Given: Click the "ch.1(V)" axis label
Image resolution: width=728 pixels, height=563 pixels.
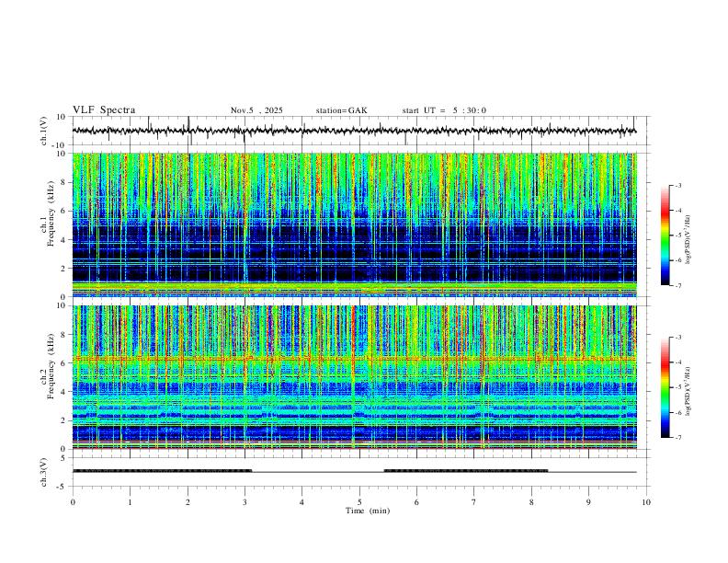Looking at the screenshot, I should click(x=44, y=131).
